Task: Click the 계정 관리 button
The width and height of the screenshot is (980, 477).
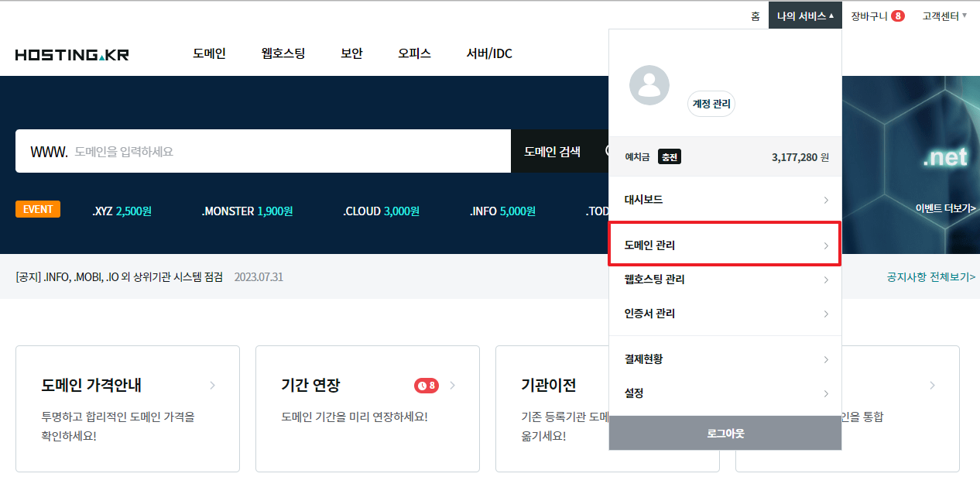Action: point(711,105)
